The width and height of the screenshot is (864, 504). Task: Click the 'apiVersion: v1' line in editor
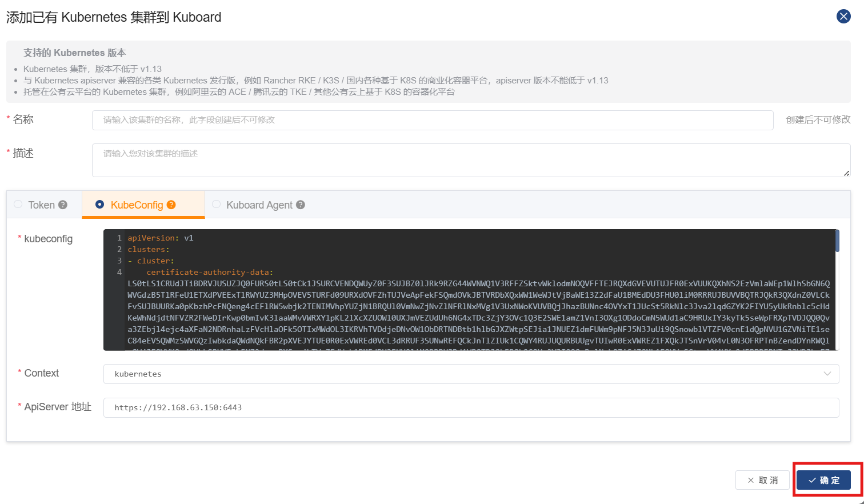click(161, 238)
